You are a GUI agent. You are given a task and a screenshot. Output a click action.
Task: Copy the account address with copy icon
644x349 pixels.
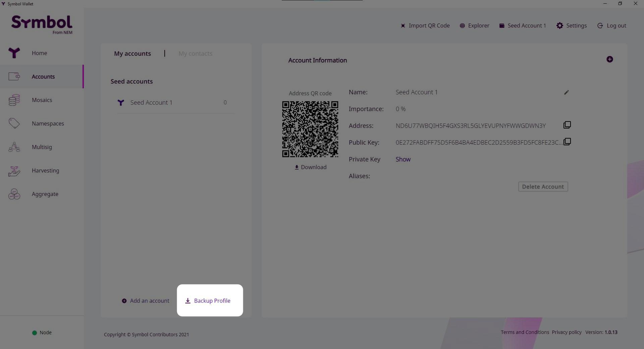(x=567, y=125)
